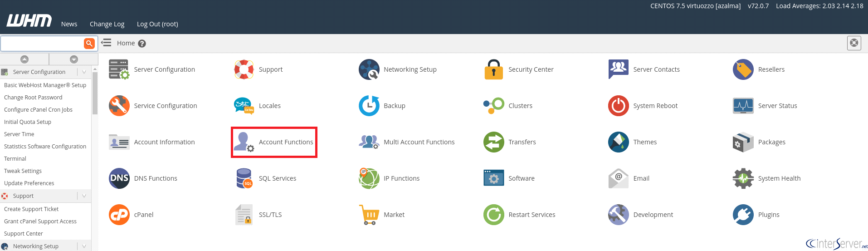The image size is (868, 251).
Task: Expand all sidebar sections with down arrow
Action: [x=74, y=59]
